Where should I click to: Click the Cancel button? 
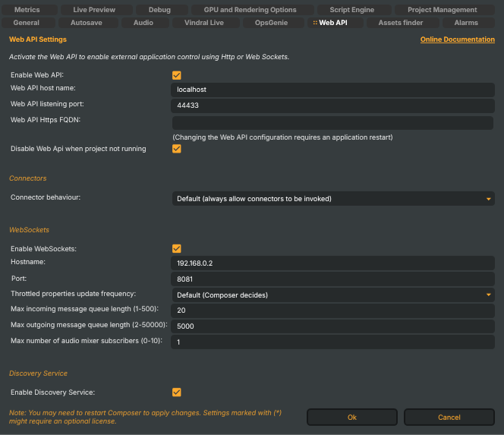click(449, 418)
